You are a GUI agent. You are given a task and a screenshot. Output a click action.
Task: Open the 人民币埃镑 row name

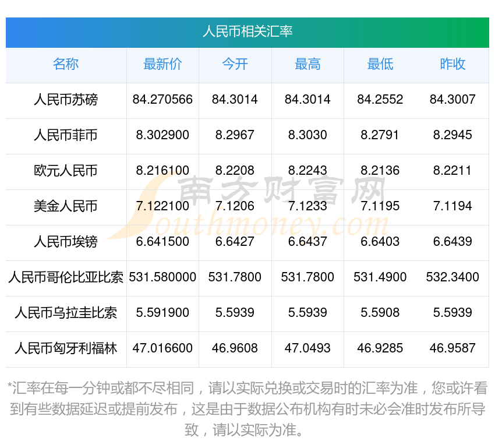(66, 242)
